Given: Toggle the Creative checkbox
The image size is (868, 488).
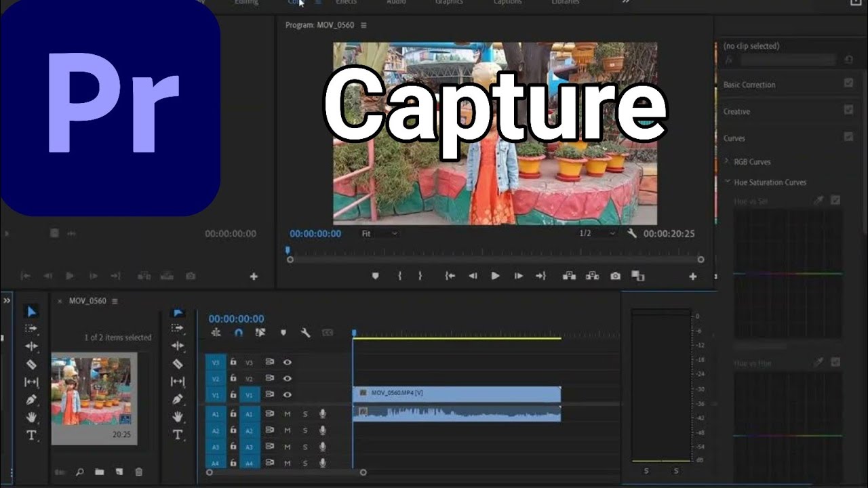Looking at the screenshot, I should point(848,110).
